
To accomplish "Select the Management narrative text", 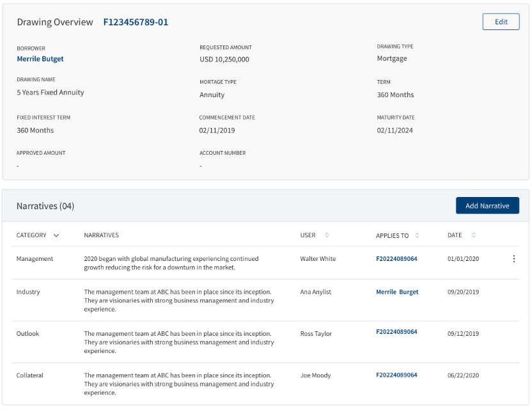I will 171,263.
